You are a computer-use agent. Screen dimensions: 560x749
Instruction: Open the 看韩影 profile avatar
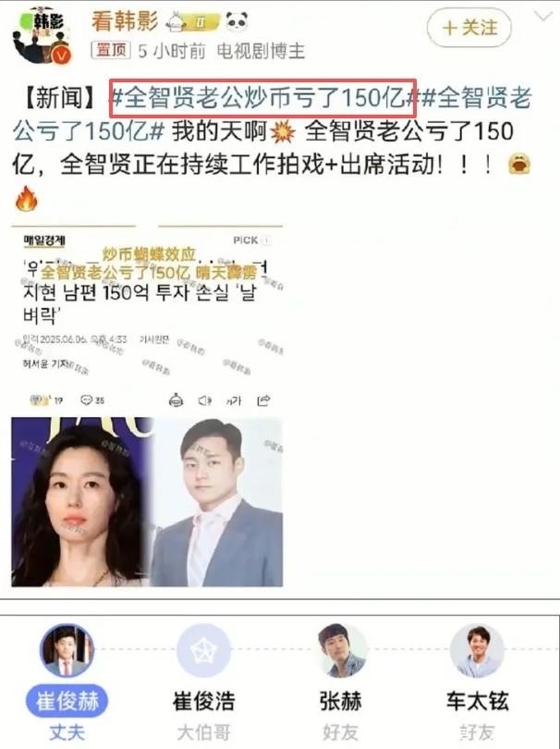(x=42, y=36)
